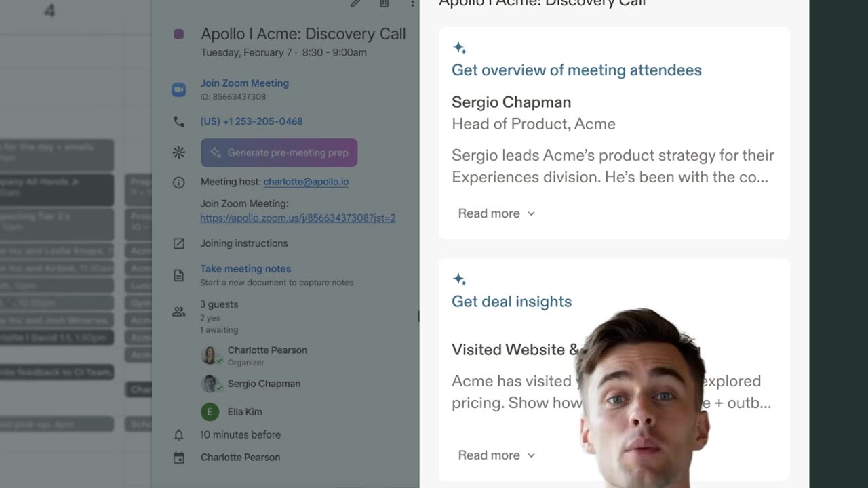Click the 10 minutes before reminder

240,434
